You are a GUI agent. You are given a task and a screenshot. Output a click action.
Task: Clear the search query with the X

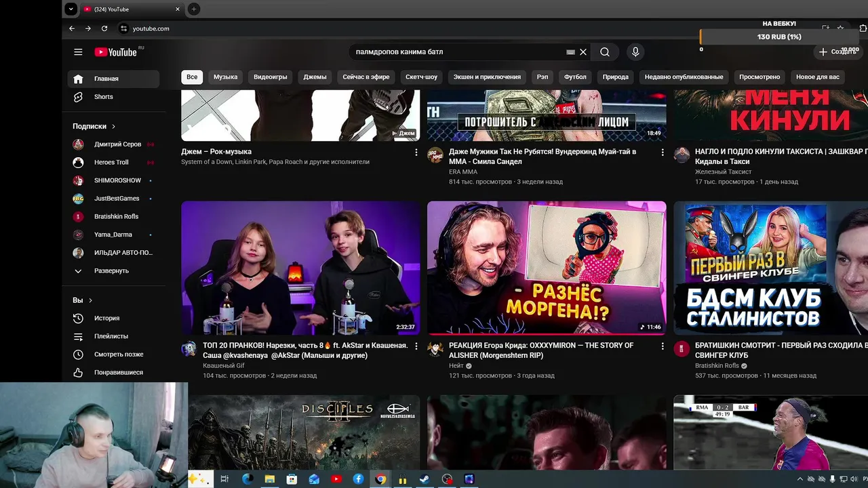583,52
